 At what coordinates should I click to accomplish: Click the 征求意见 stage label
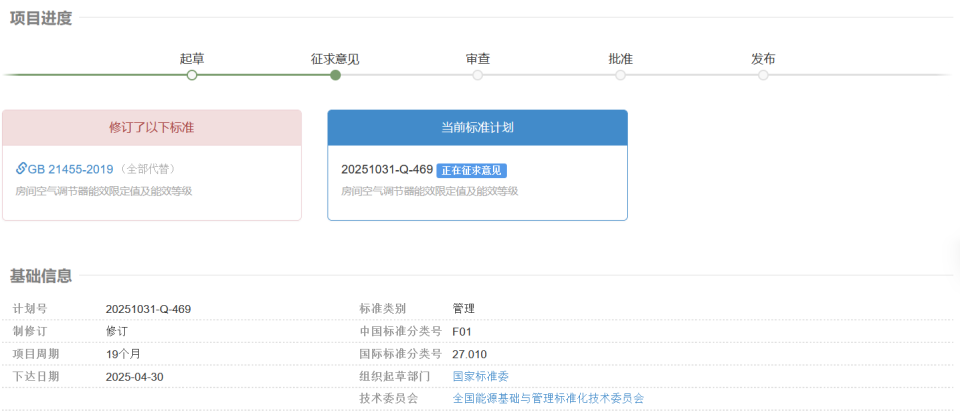tap(335, 59)
